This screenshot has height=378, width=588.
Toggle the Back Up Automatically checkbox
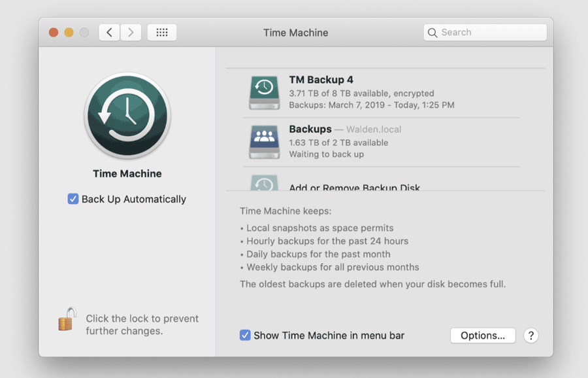(x=73, y=199)
